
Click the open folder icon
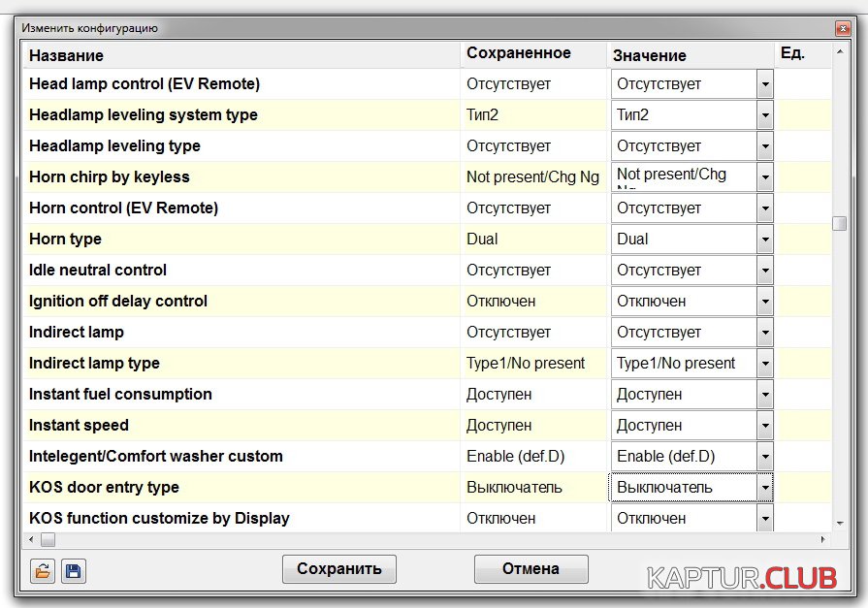click(x=42, y=571)
